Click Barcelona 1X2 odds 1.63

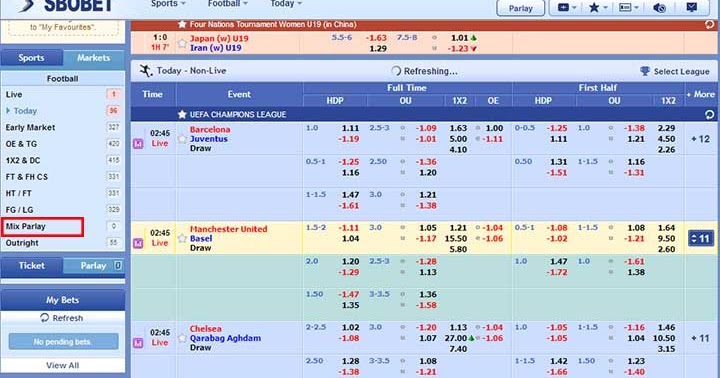tap(458, 128)
